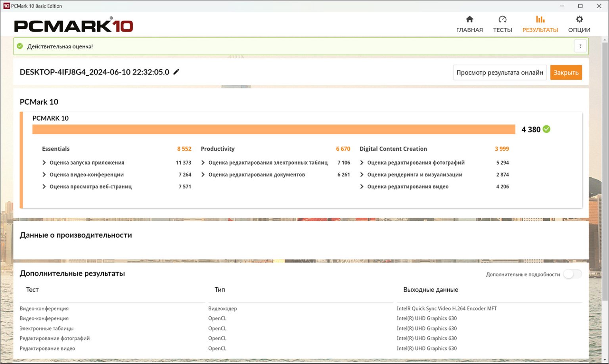Expand Оценка просмотра веб-страниц
The image size is (609, 364).
click(44, 186)
